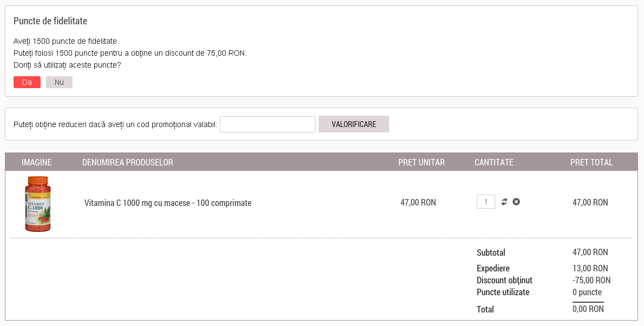Image resolution: width=644 pixels, height=326 pixels.
Task: Click the PRET TOTAL column header
Action: pos(592,162)
